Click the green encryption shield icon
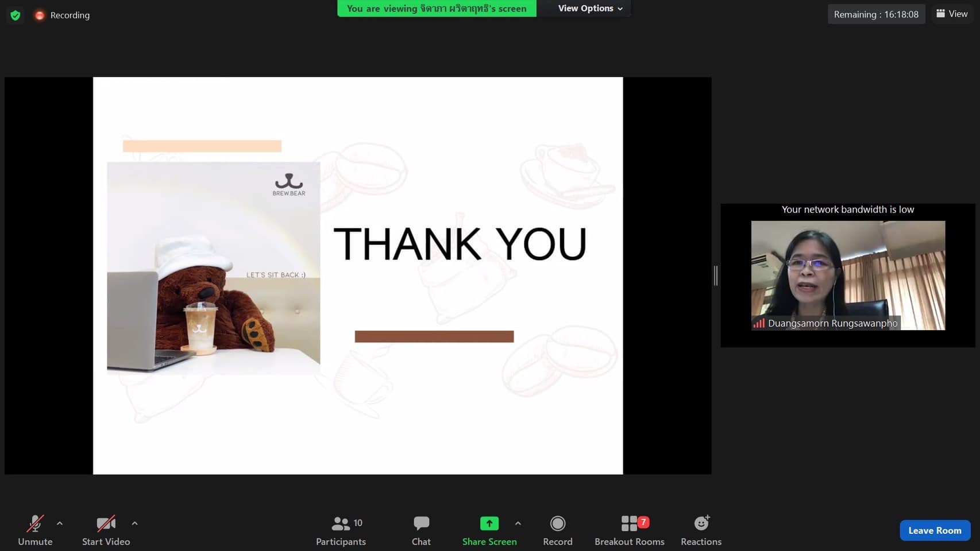This screenshot has height=551, width=980. (16, 15)
